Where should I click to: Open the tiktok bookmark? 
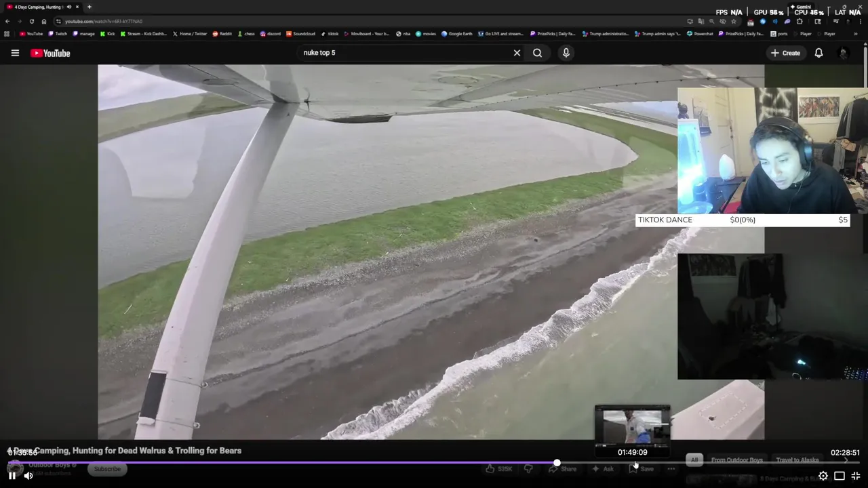(330, 33)
